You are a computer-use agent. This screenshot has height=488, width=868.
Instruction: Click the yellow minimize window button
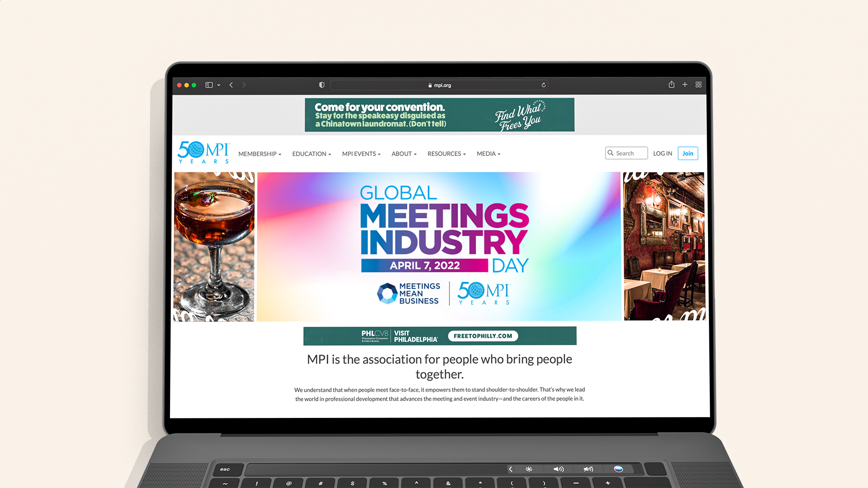[187, 85]
